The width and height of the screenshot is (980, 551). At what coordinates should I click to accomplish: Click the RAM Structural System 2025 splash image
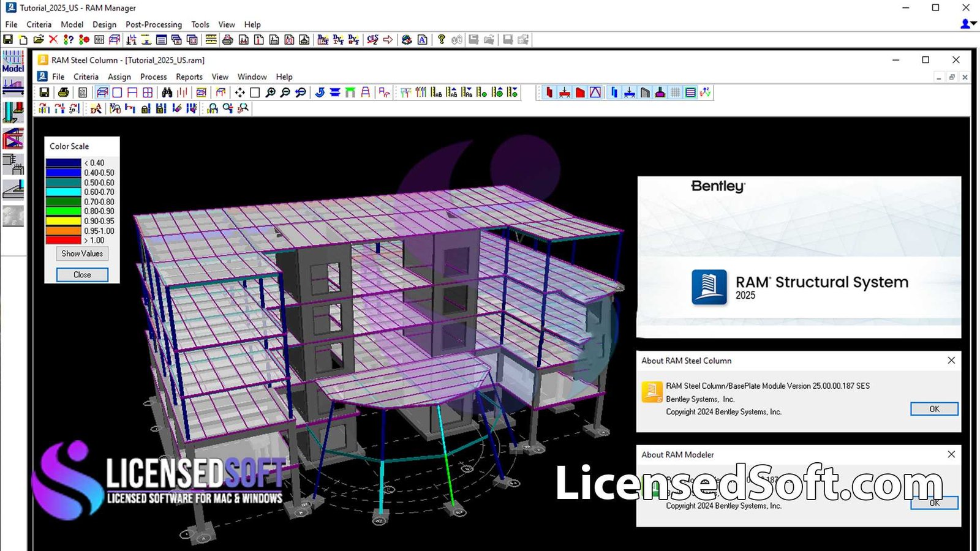[x=799, y=257]
